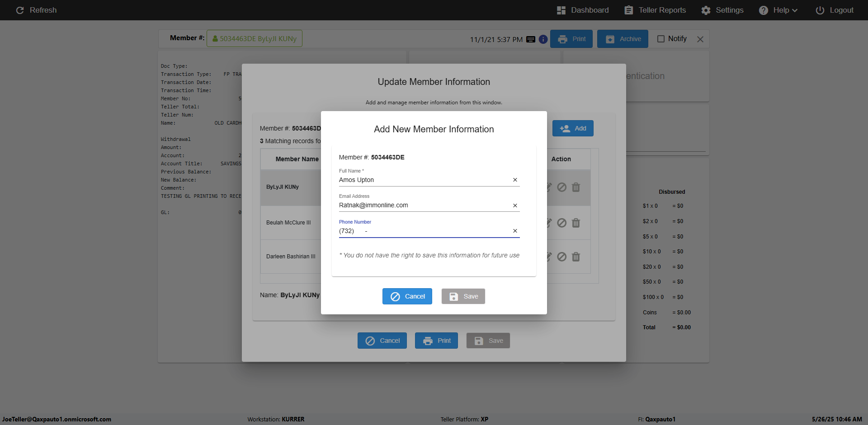Expand the Help dropdown menu

[x=778, y=10]
